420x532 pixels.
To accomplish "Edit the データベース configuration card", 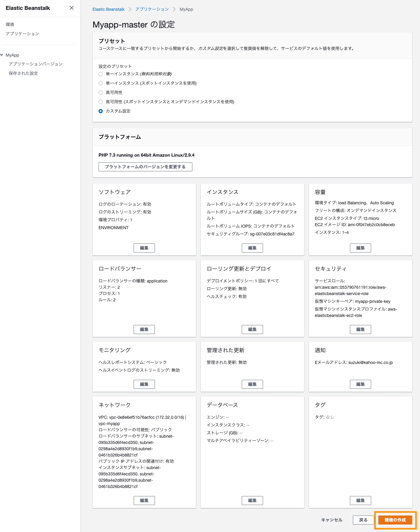I will (252, 501).
